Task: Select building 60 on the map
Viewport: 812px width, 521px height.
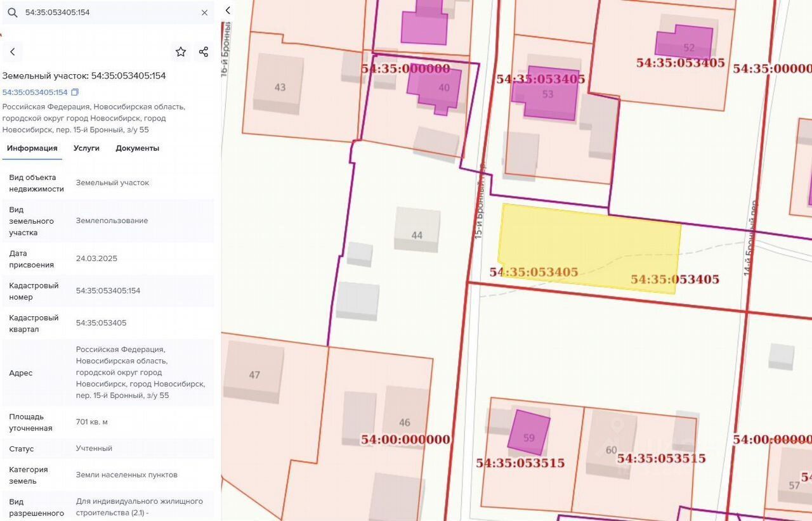Action: pos(611,446)
